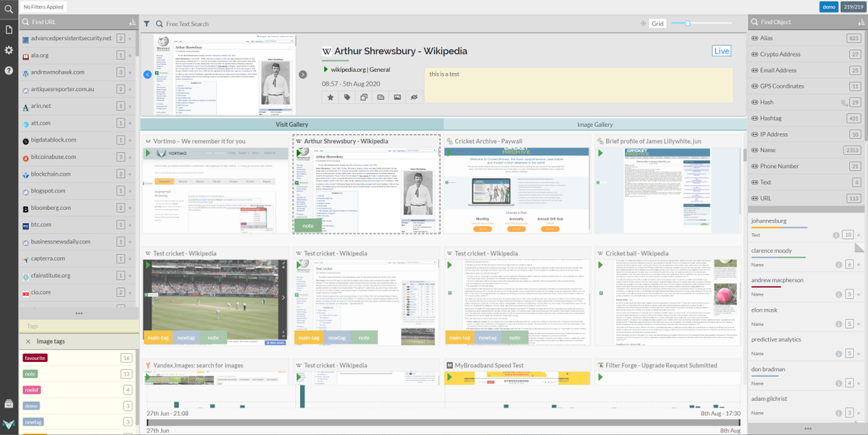Image resolution: width=868 pixels, height=435 pixels.
Task: Click the 219/219 counter button
Action: click(x=853, y=7)
